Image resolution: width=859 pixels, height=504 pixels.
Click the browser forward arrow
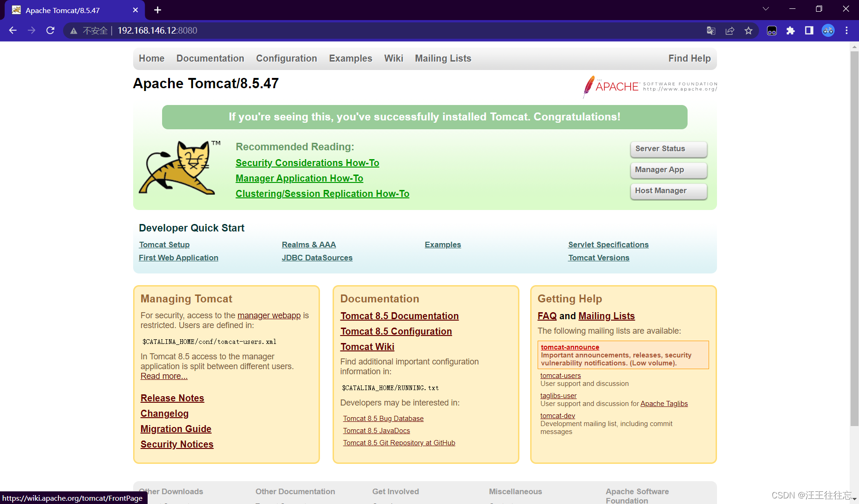(31, 30)
